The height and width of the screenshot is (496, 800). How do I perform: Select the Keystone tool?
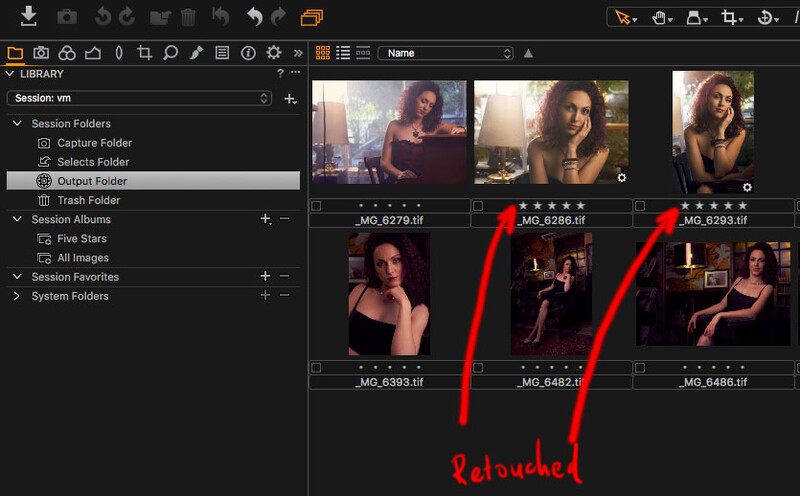[696, 18]
